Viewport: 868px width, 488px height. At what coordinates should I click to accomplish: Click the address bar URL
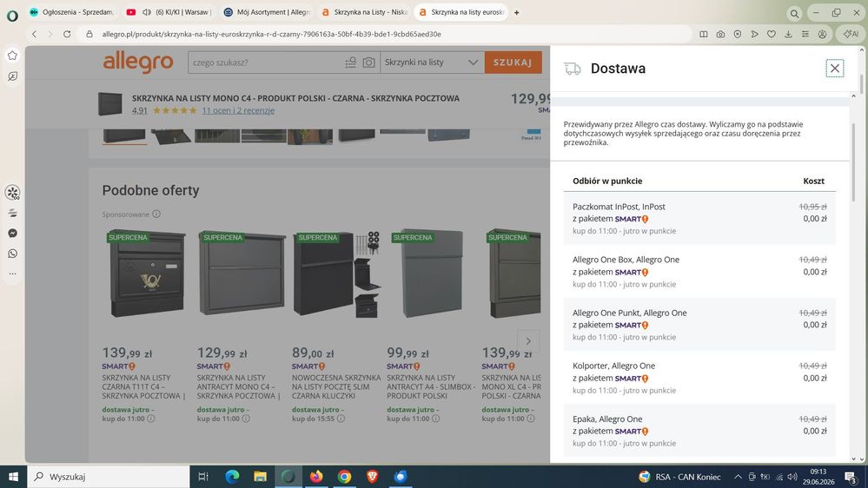[271, 34]
